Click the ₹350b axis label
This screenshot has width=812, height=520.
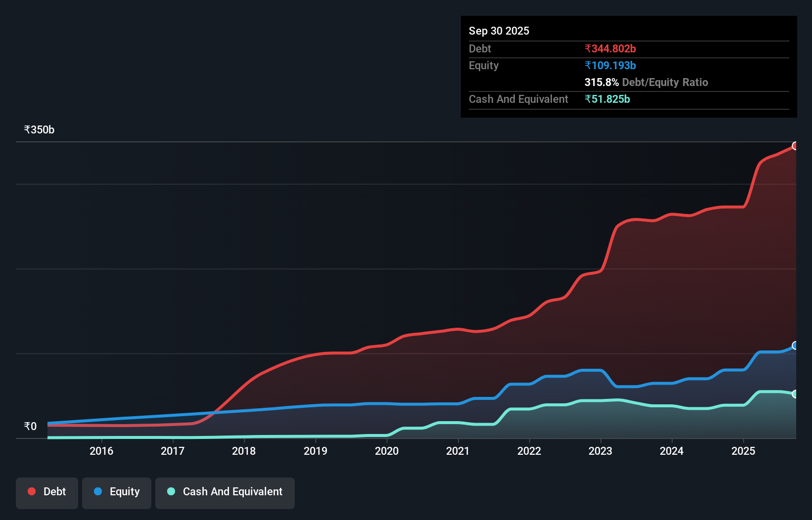(39, 130)
